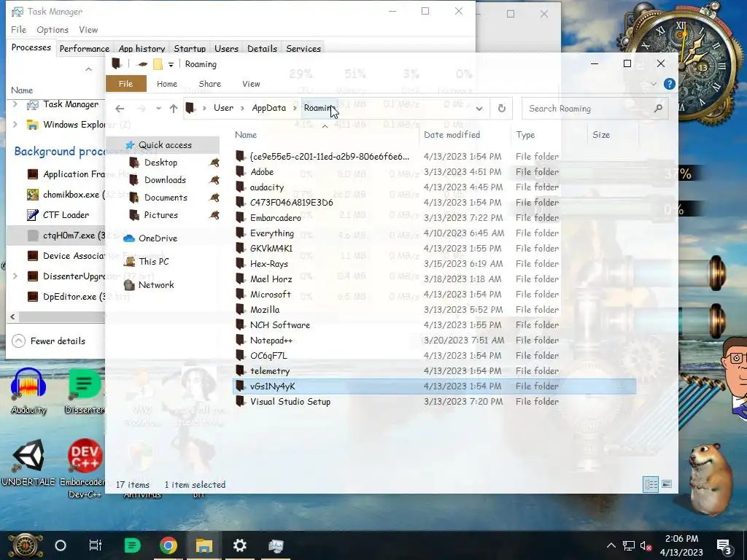Open Embarcadero Dev-C++ desktop shortcut

tap(85, 468)
